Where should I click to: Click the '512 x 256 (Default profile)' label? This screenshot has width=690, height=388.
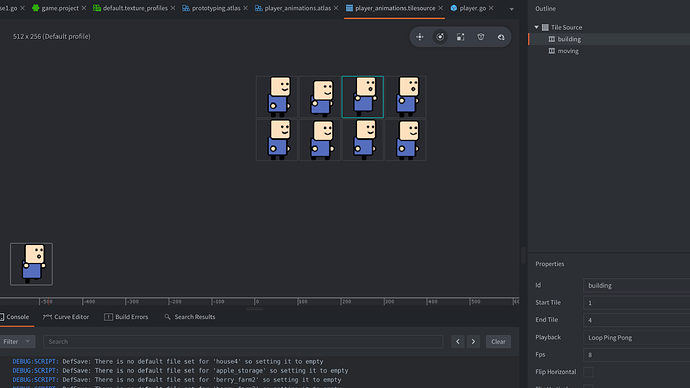51,37
